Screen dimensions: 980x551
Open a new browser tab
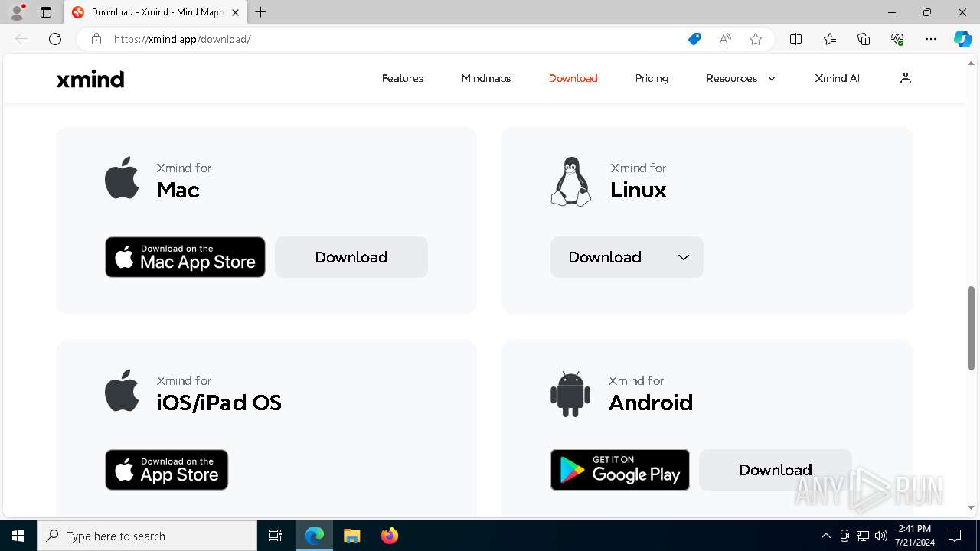(261, 12)
